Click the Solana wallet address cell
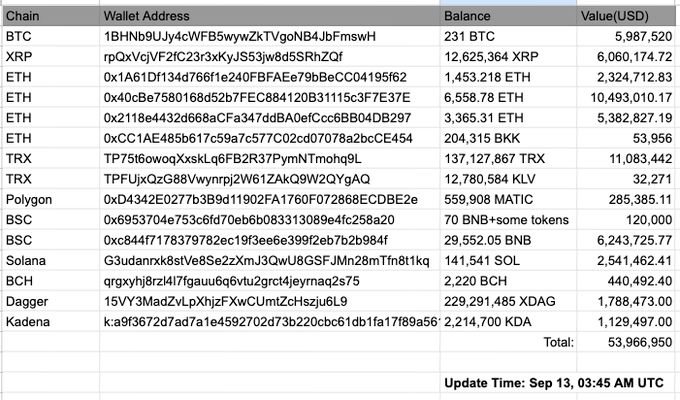 click(x=270, y=261)
